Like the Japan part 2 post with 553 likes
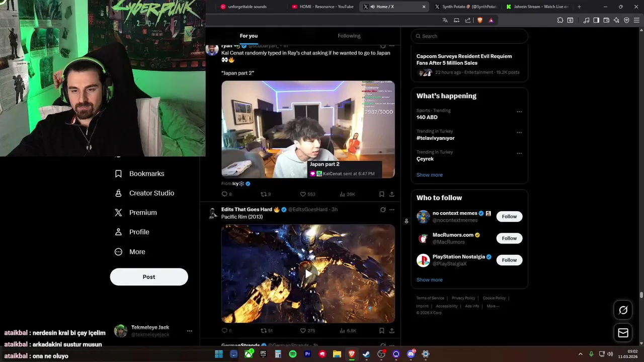This screenshot has height=362, width=644. tap(307, 194)
